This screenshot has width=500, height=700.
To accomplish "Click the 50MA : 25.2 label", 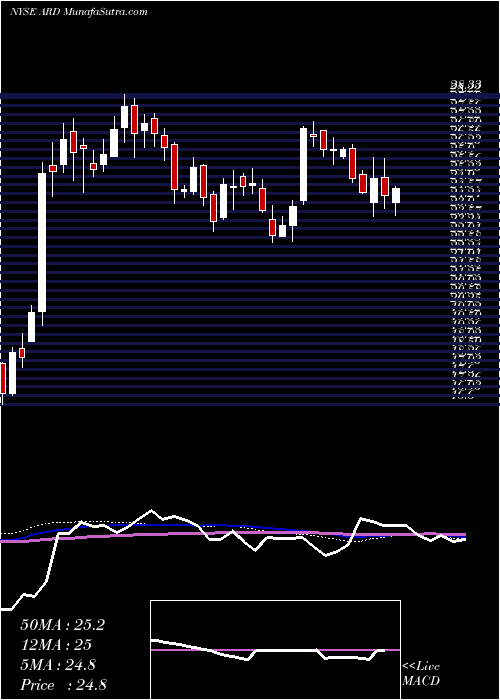I will (x=62, y=625).
